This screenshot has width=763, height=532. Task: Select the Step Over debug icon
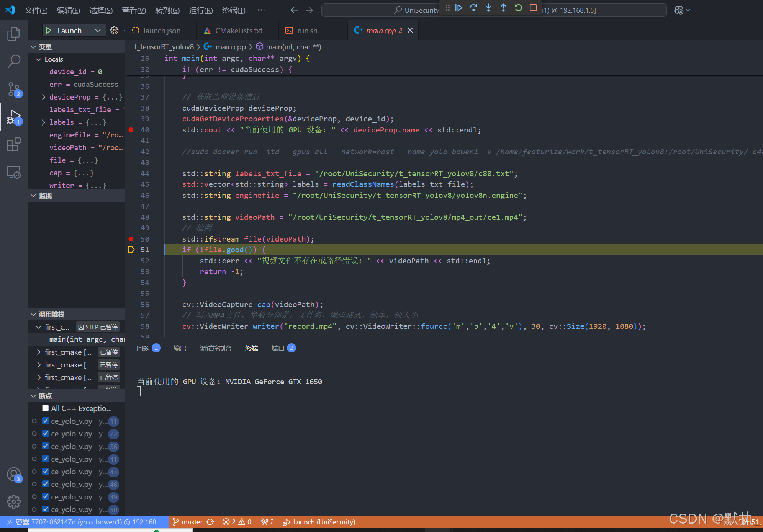474,8
